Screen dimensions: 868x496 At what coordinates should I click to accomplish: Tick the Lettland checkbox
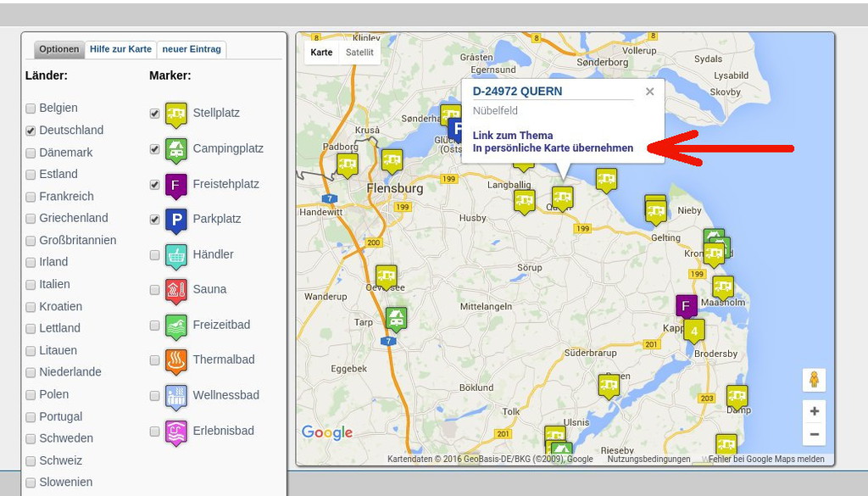click(x=31, y=328)
